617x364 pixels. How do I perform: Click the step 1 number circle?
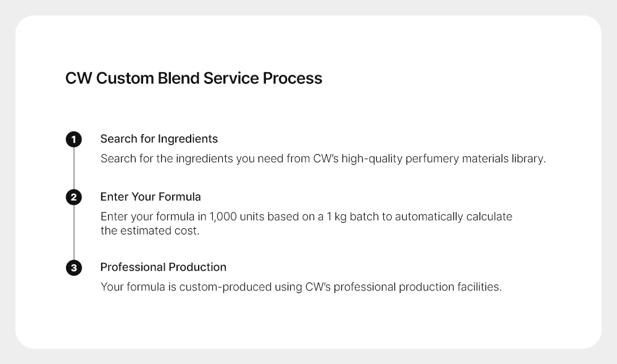tap(73, 139)
